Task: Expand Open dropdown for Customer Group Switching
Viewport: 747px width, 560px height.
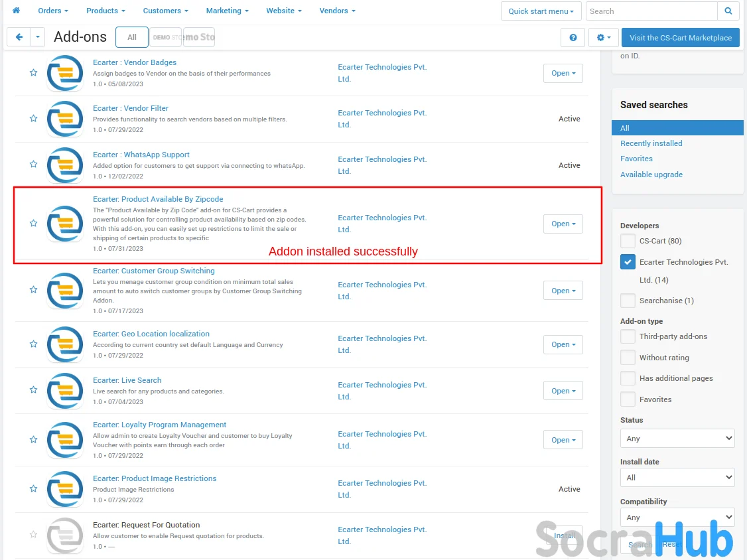Action: click(563, 291)
